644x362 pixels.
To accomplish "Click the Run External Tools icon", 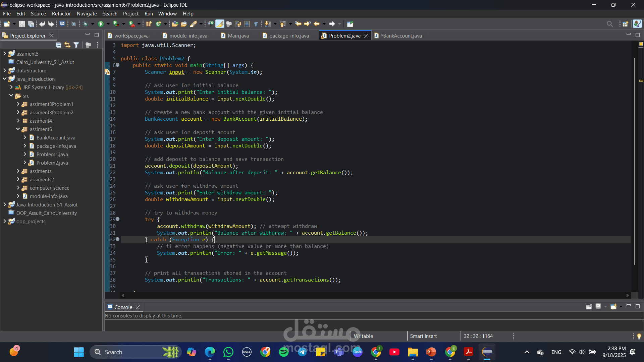I will [x=131, y=24].
